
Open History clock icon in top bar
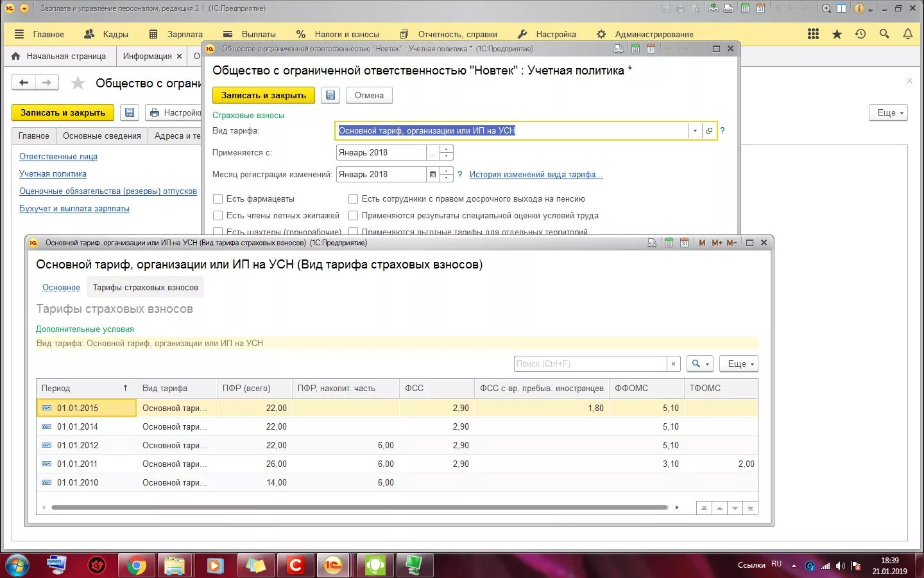click(860, 34)
